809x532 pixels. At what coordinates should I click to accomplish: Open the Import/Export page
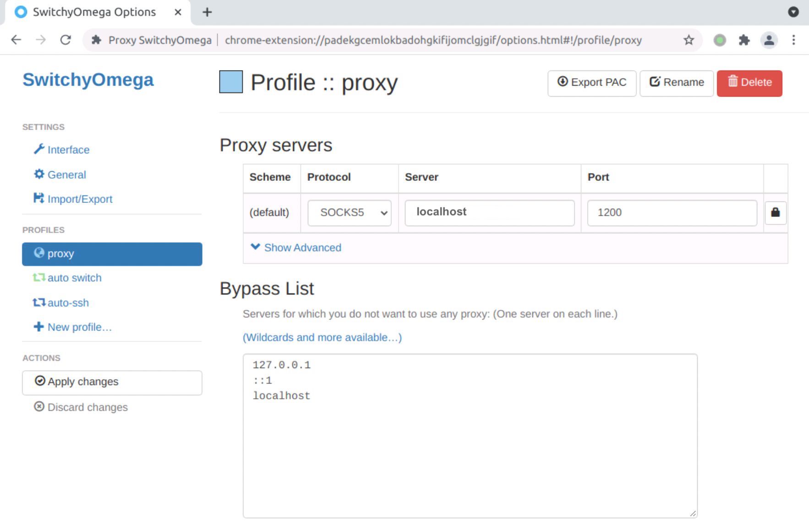[73, 199]
